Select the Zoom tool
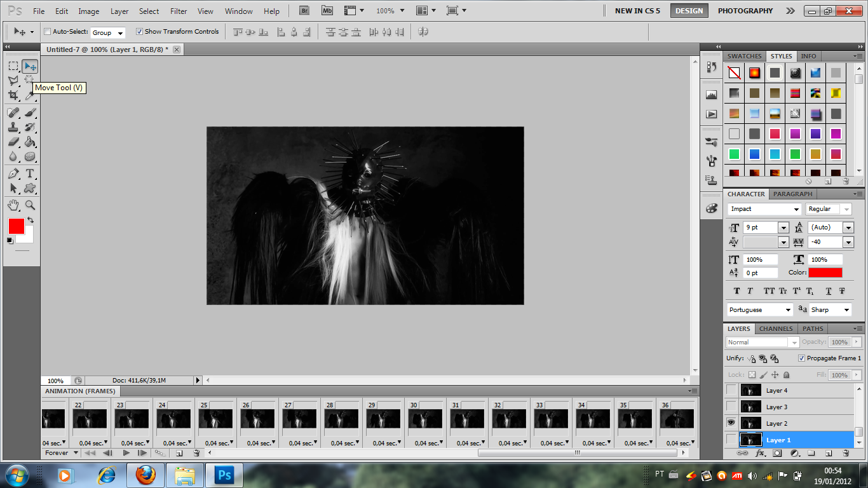 coord(30,205)
